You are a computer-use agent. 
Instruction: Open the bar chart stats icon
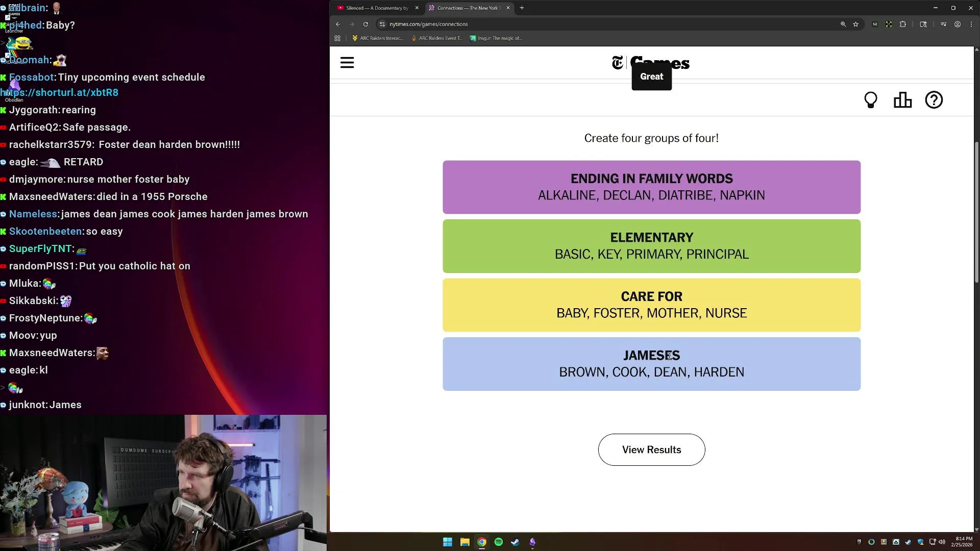tap(902, 100)
